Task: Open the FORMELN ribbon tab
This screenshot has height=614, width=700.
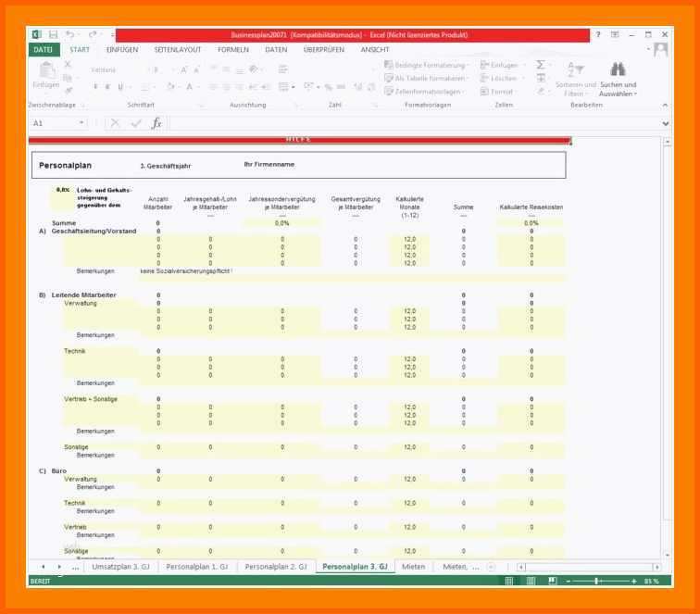Action: click(232, 50)
